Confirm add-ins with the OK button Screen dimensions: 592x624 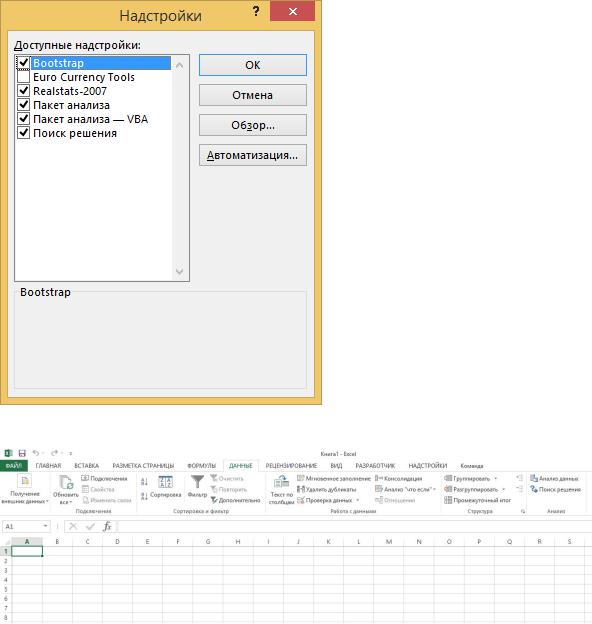[253, 65]
